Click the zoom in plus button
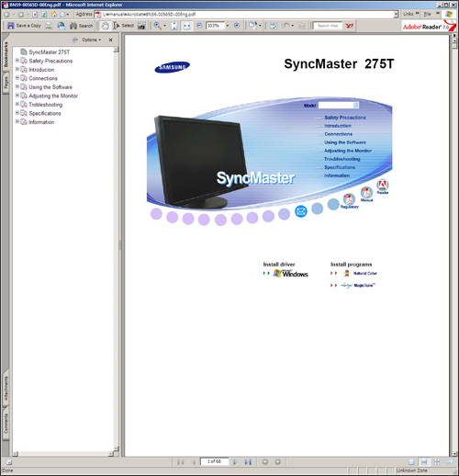Screen dimensions: 459x476 click(237, 26)
